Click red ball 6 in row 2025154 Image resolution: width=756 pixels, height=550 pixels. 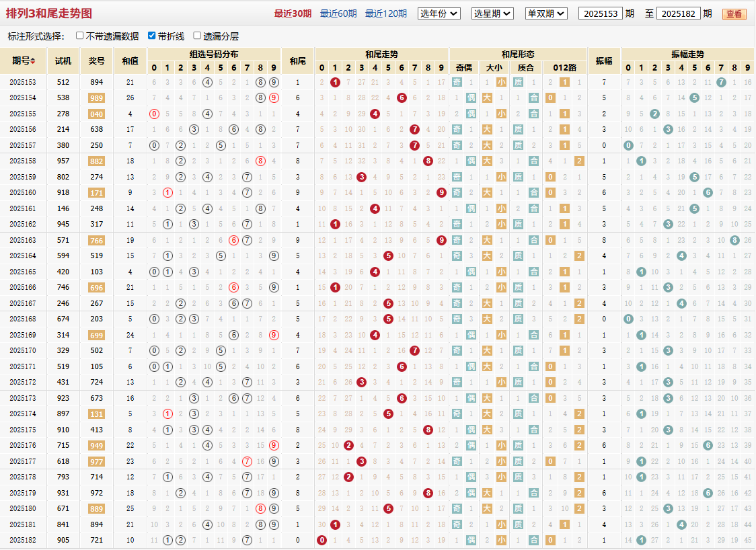coord(402,98)
